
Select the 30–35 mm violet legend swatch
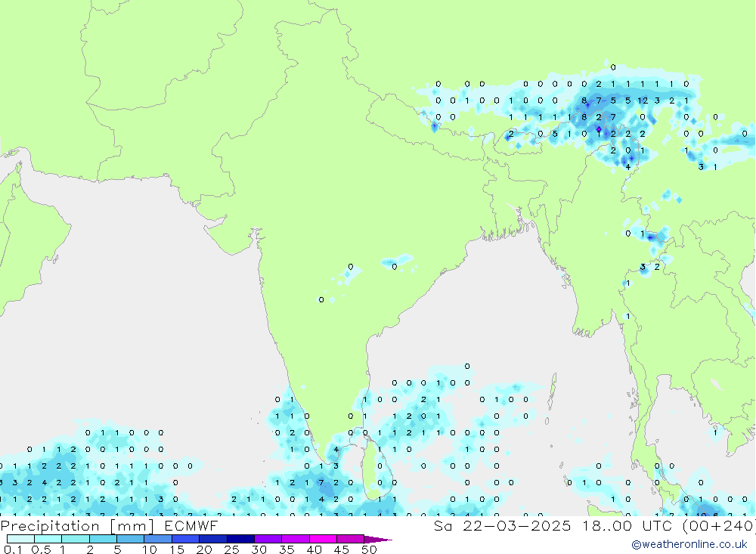coord(268,539)
